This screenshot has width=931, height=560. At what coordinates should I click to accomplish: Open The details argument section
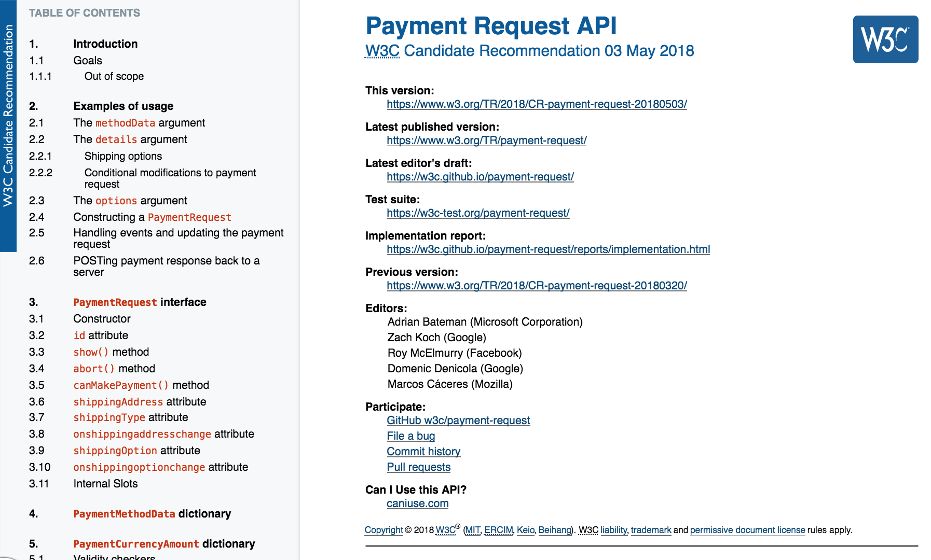coord(130,139)
